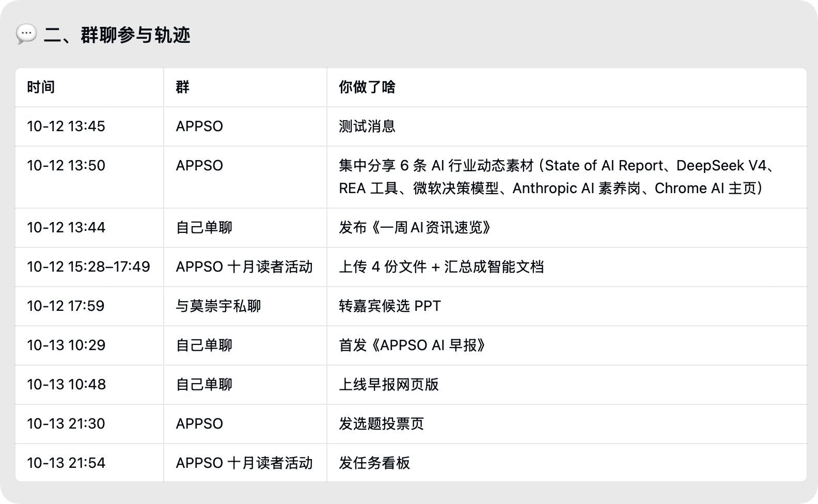Select the time cell '10-13 10:48'
The height and width of the screenshot is (504, 818).
point(66,385)
